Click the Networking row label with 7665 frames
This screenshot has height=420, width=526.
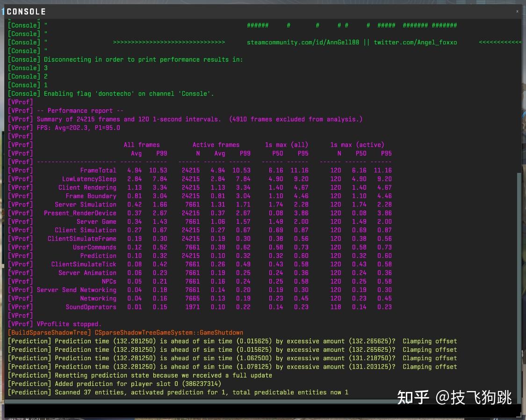98,299
